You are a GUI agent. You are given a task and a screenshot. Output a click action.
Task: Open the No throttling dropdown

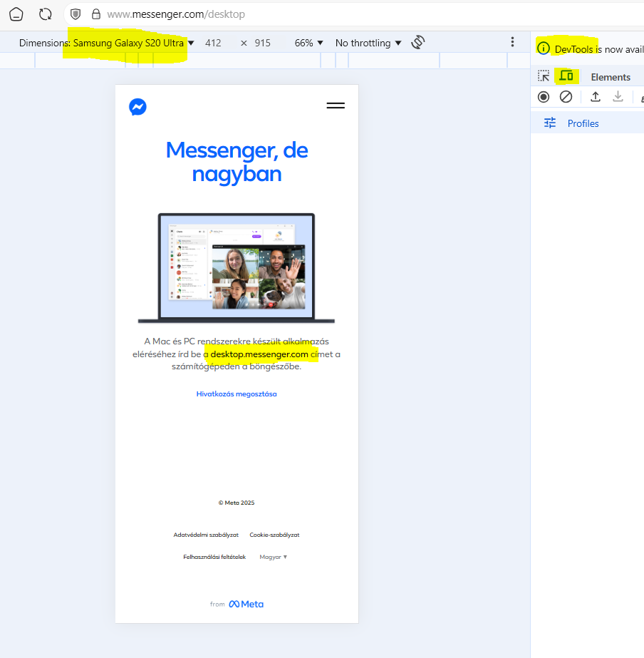[368, 43]
